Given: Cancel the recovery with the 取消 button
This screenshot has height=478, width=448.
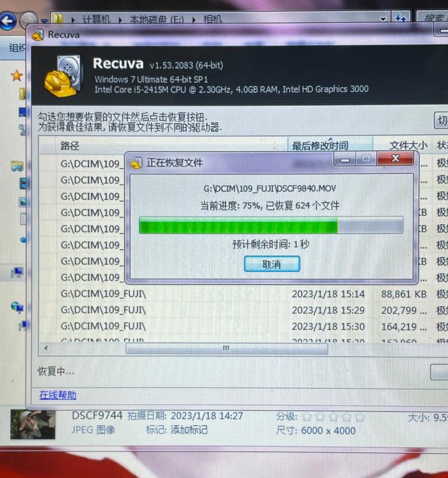Looking at the screenshot, I should click(x=272, y=264).
